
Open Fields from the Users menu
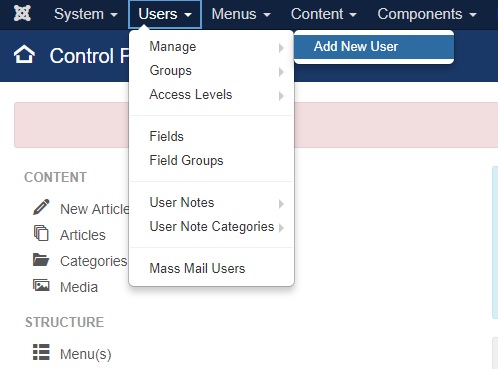pyautogui.click(x=211, y=137)
